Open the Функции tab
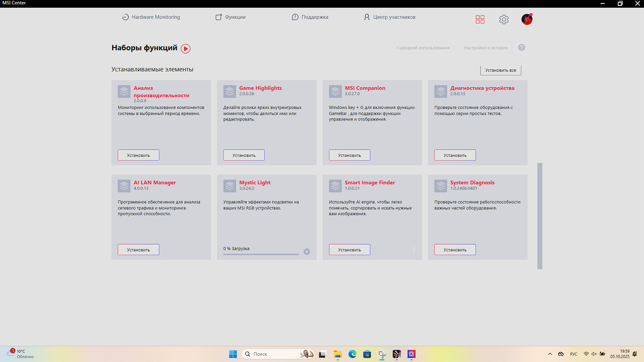The height and width of the screenshot is (362, 644). (231, 17)
